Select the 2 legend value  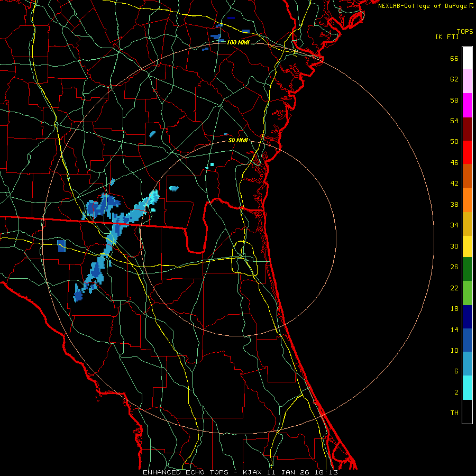[456, 392]
